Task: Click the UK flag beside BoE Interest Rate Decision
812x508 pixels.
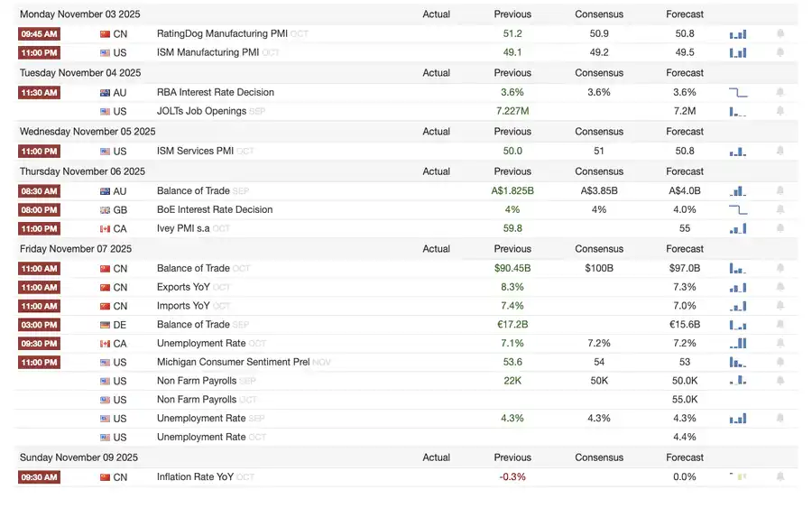Action: point(106,210)
